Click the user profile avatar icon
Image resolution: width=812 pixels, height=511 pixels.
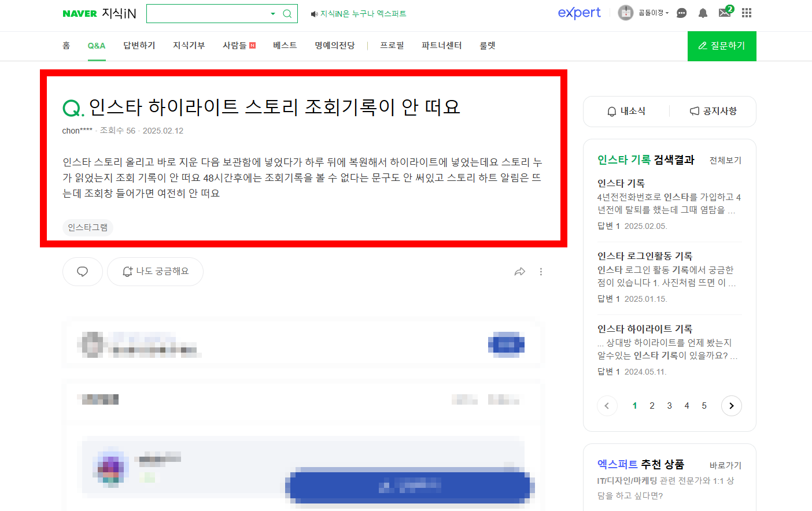pos(625,13)
